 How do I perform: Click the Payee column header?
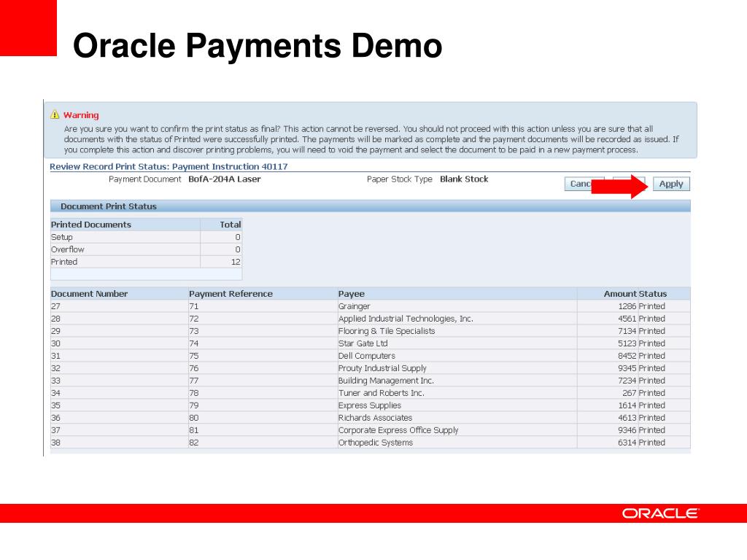click(352, 294)
